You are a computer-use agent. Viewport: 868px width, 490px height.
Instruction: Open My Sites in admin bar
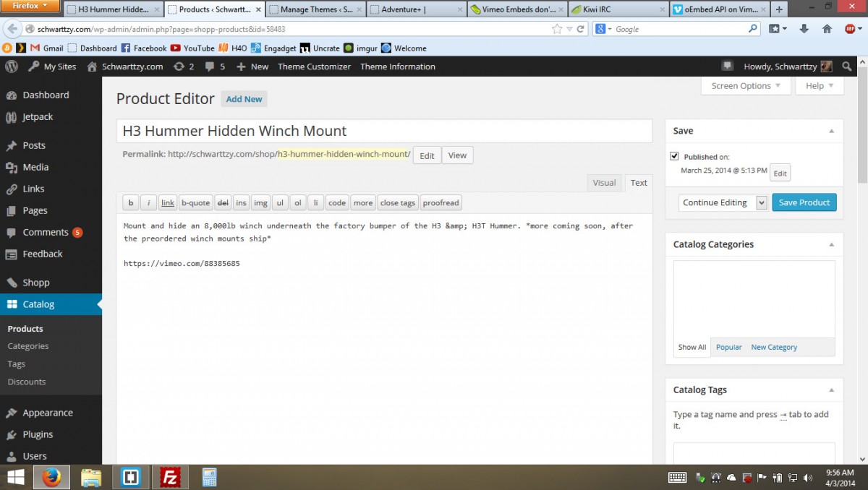coord(52,66)
